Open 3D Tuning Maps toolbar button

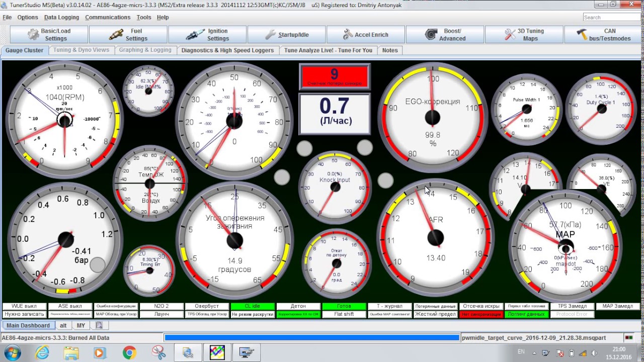pyautogui.click(x=524, y=35)
